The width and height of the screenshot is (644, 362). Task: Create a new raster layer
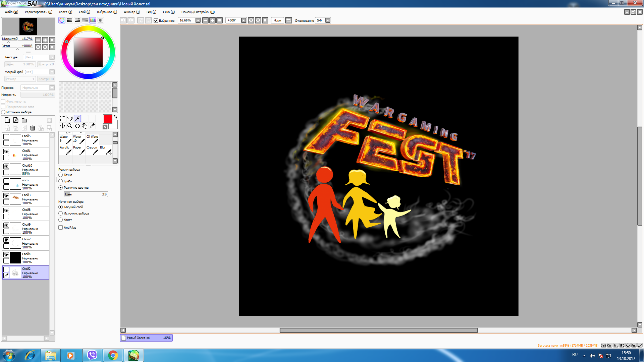7,120
